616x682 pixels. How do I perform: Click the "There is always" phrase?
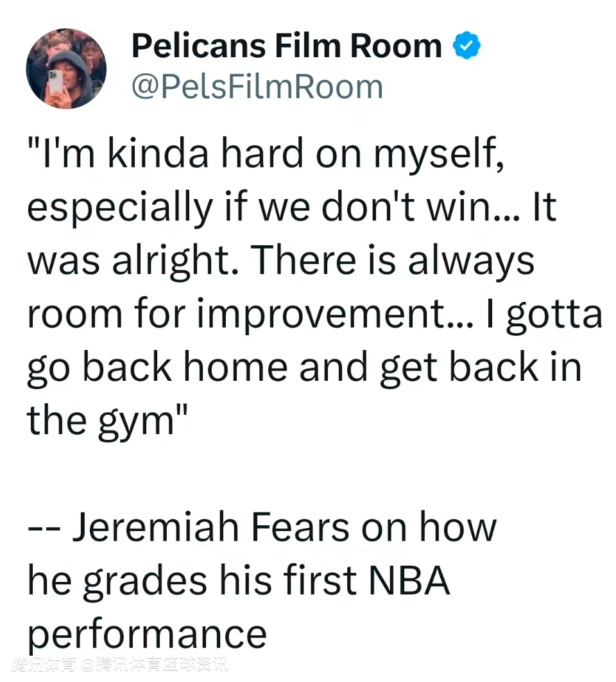pos(391,261)
